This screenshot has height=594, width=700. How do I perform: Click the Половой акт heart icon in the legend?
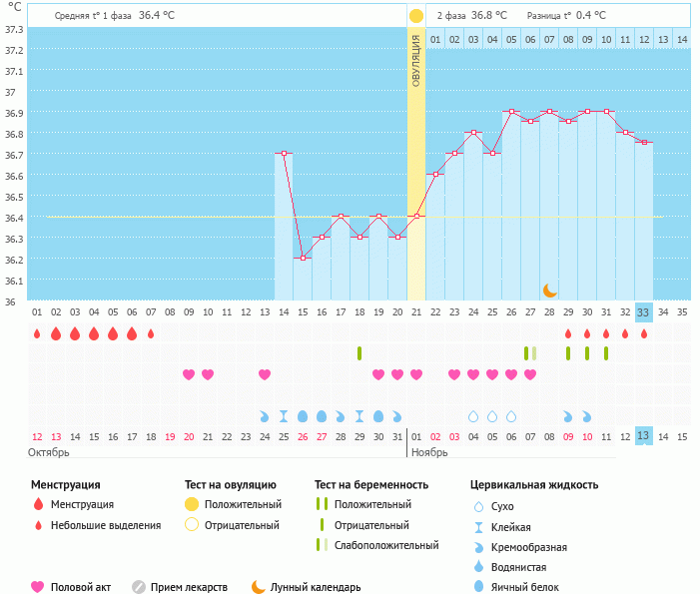pyautogui.click(x=38, y=587)
